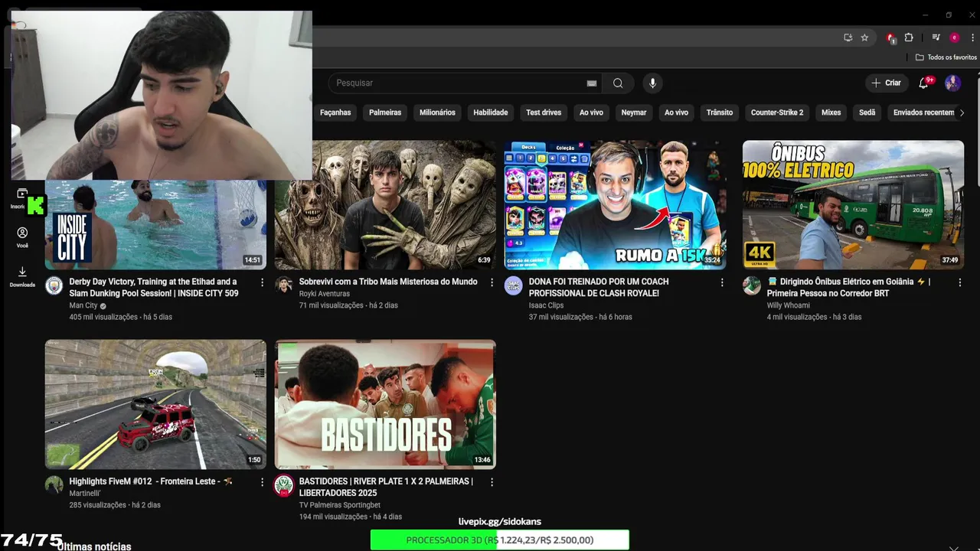Show more filter chips with the right arrow

coord(962,112)
